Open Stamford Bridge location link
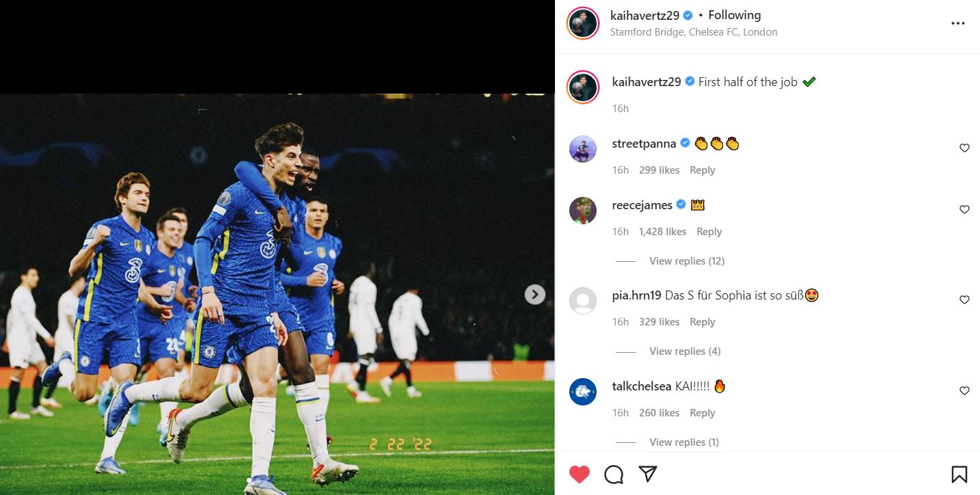This screenshot has width=980, height=495. tap(693, 32)
